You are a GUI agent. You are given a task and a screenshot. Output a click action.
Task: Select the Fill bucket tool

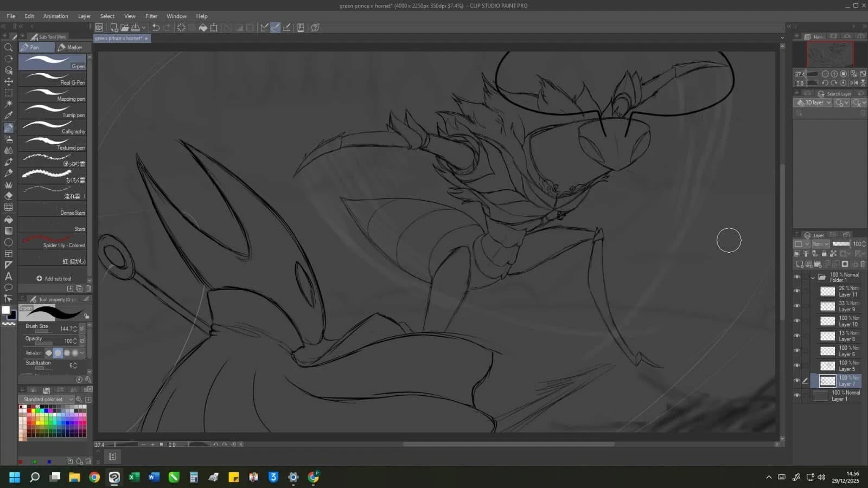pos(9,220)
